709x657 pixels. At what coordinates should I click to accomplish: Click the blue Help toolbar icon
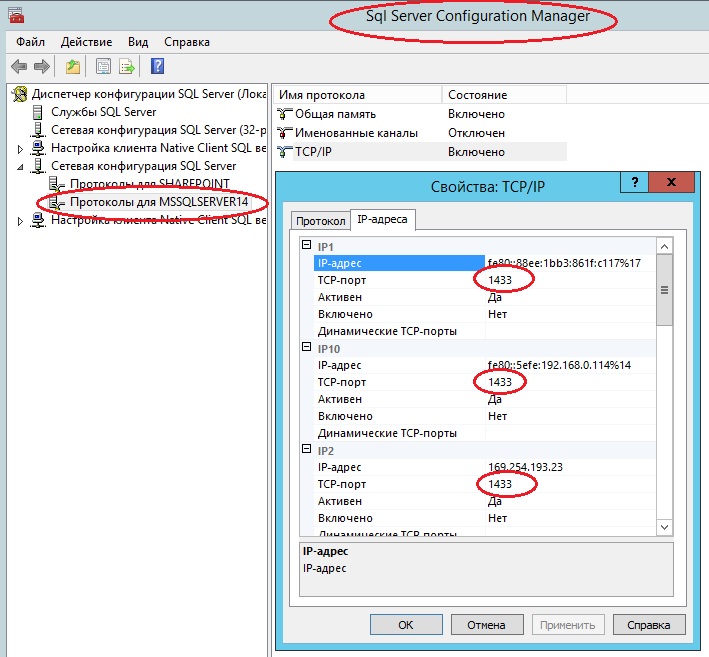[x=157, y=66]
